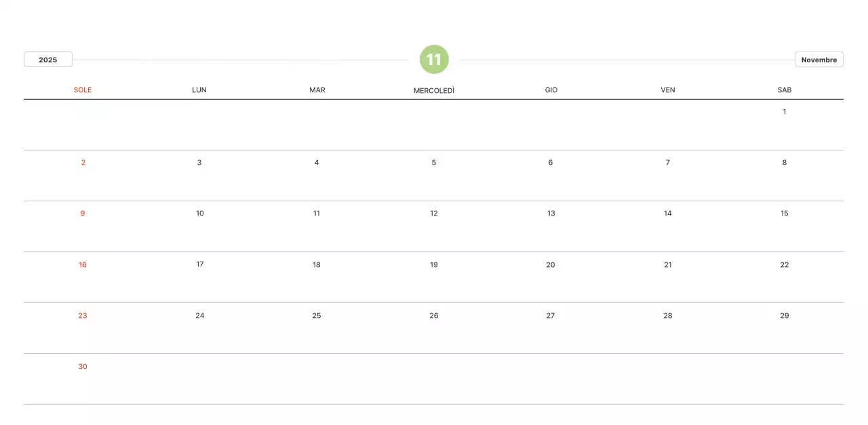Select day 11 in calendar
The width and height of the screenshot is (868, 425).
(317, 214)
